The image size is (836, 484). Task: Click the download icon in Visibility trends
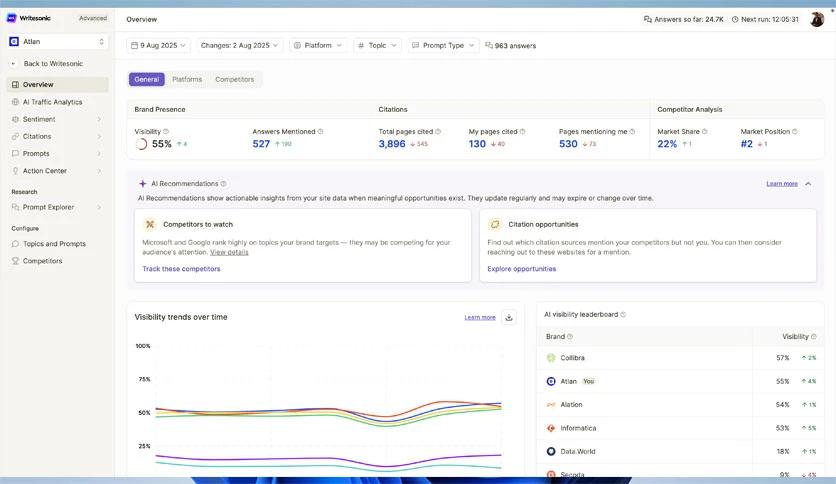point(509,317)
